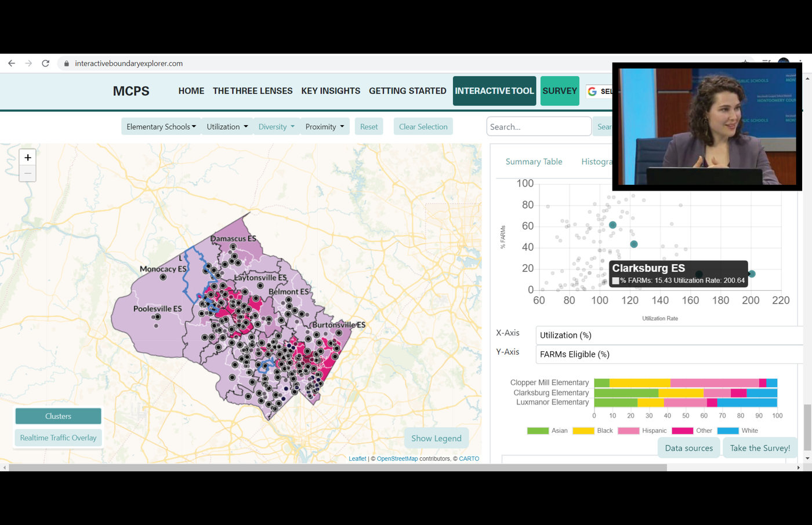Open the KEY INSIGHTS navigation item
The image size is (812, 525).
(x=331, y=91)
